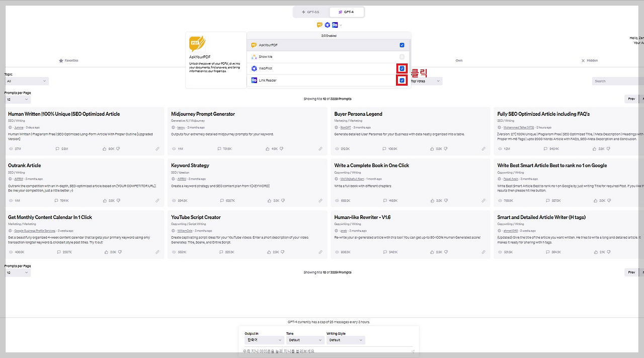The width and height of the screenshot is (644, 358).
Task: Thumbs up the Midjourney Prompt Generator card
Action: 268,149
